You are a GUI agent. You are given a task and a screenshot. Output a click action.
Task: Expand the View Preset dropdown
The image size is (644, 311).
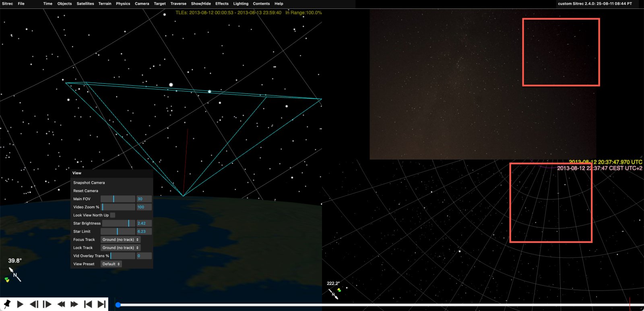(111, 264)
